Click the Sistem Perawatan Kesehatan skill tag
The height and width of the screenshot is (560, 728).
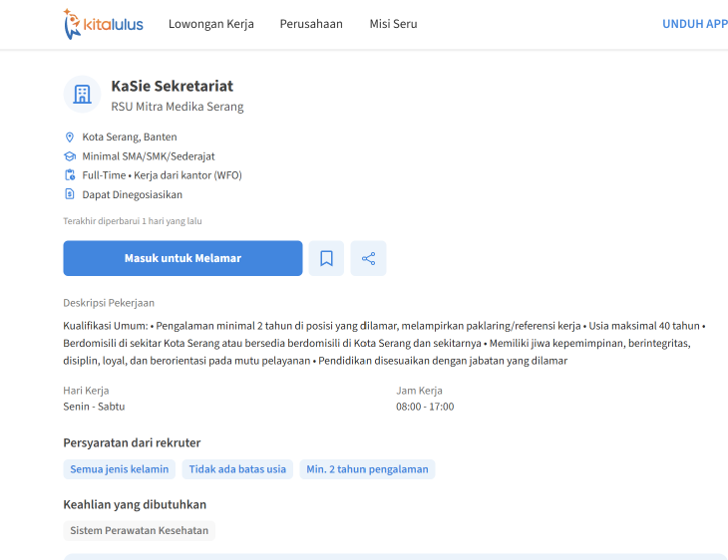140,530
